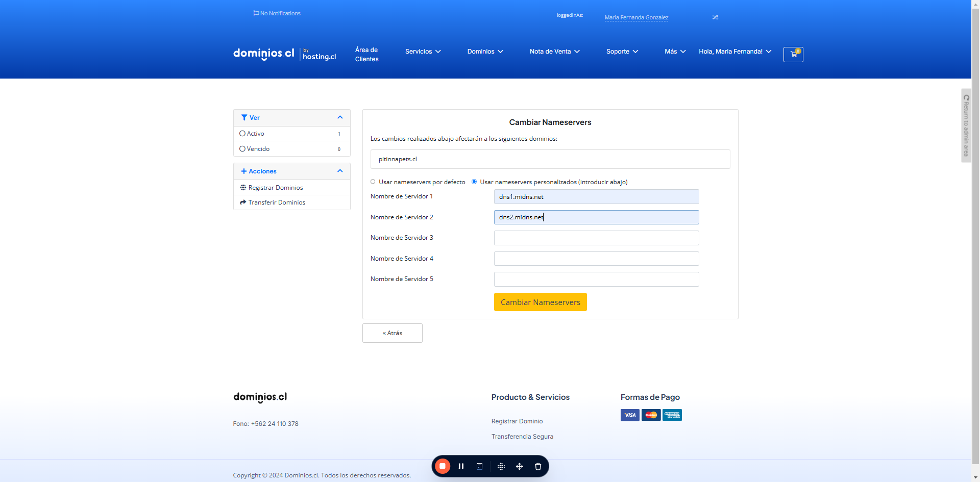This screenshot has height=482, width=980.
Task: Click the plus icon next to Acciones
Action: (243, 171)
